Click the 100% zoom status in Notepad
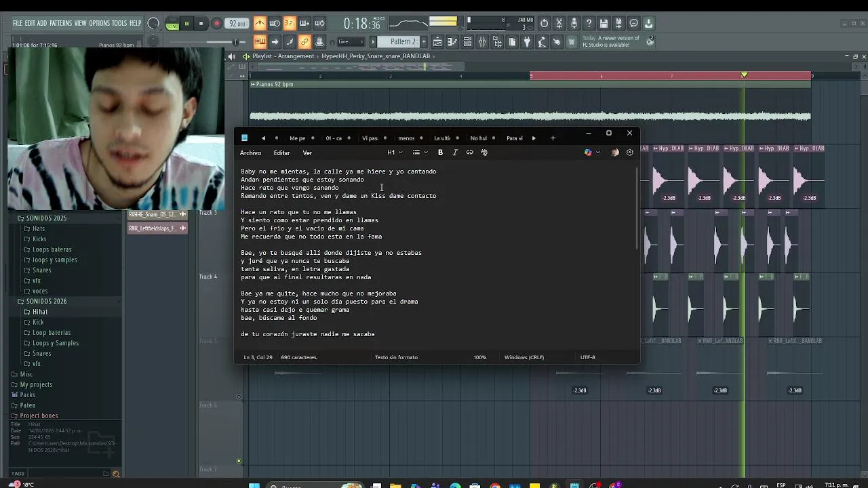Screen dimensions: 868x488 point(480,357)
